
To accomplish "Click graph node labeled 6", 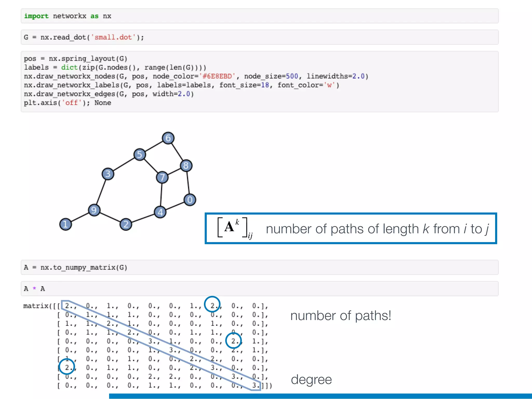I will tap(168, 138).
